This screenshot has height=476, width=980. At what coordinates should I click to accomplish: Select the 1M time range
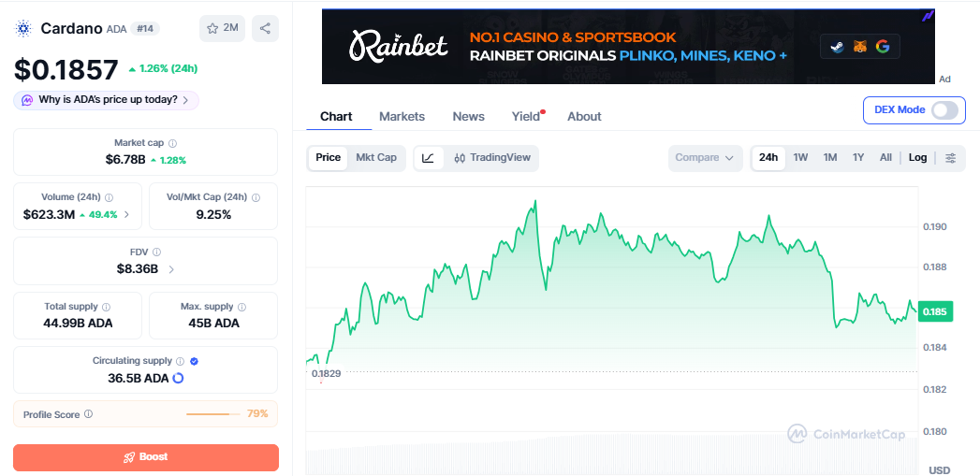[830, 158]
